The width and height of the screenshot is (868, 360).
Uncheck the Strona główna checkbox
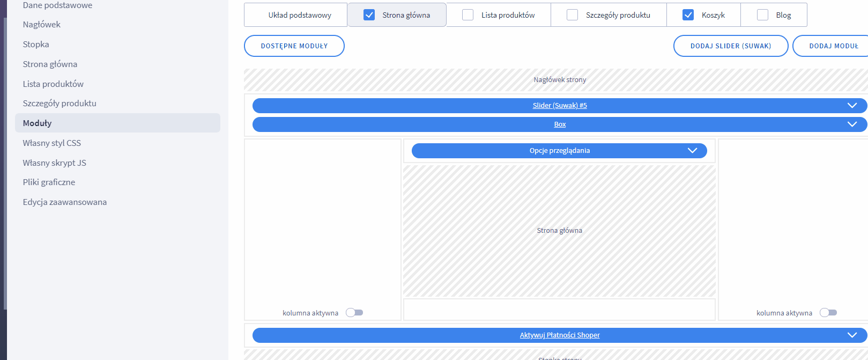point(369,15)
